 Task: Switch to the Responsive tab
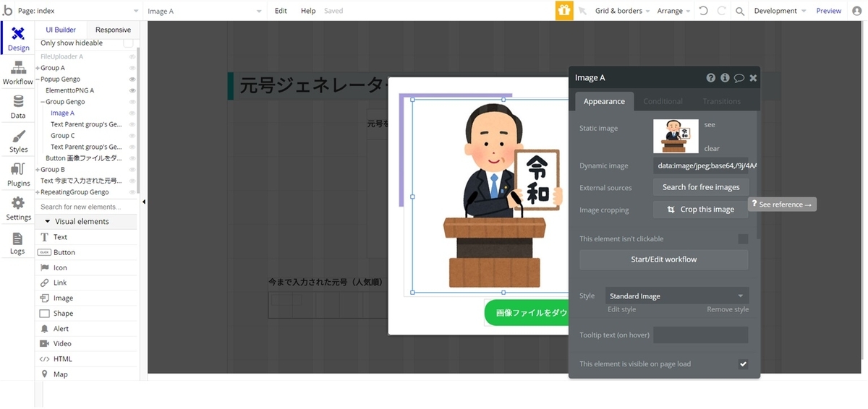click(x=113, y=30)
